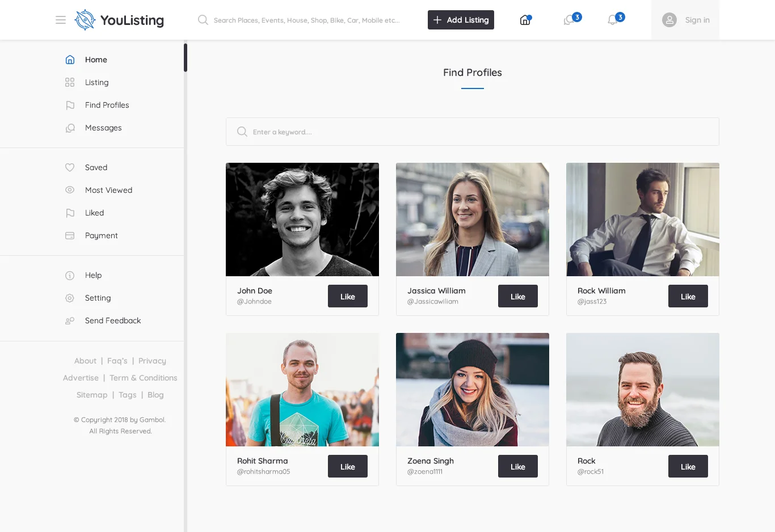Viewport: 775px width, 532px height.
Task: Toggle Like for Jassica William
Action: (517, 296)
